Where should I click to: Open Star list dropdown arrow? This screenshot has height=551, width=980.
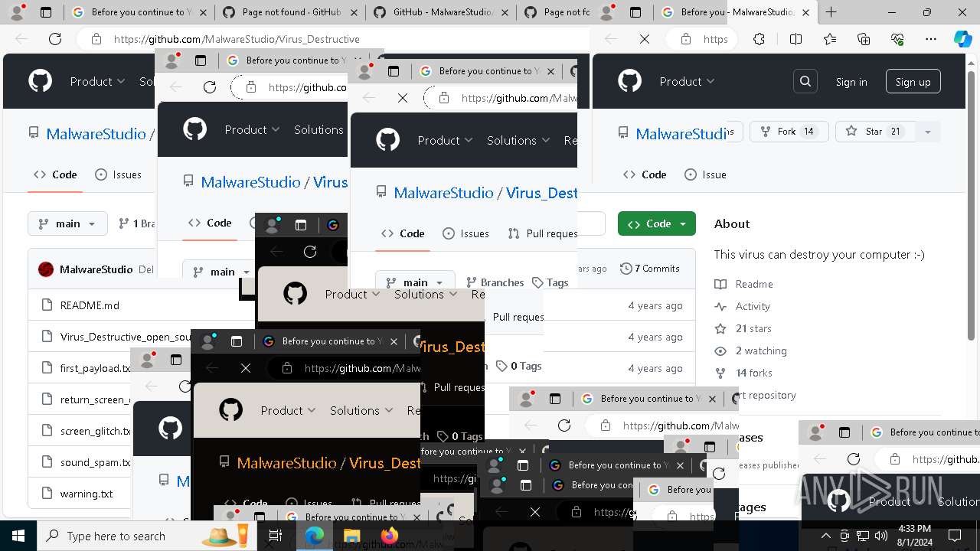coord(927,132)
